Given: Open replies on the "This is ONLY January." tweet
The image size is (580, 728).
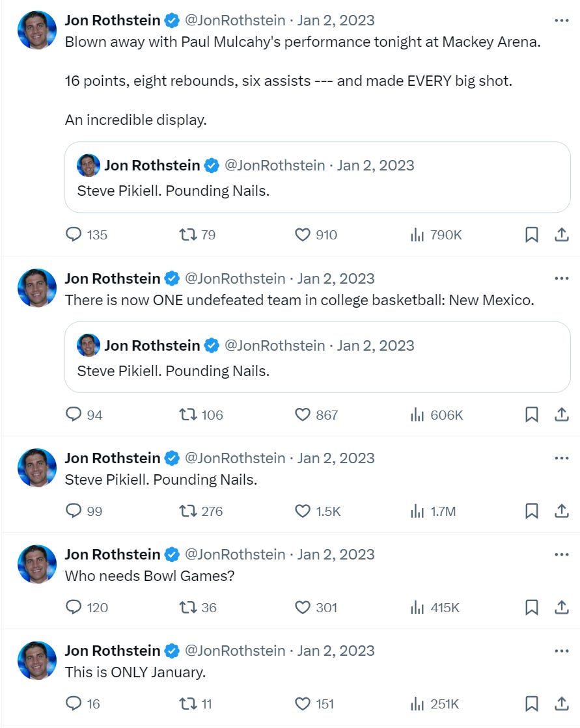Looking at the screenshot, I should 73,704.
